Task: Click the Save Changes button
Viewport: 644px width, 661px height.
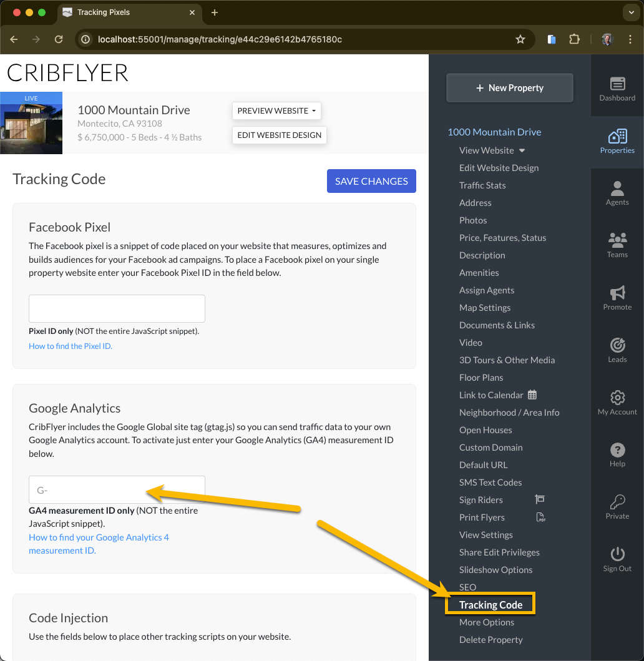Action: pos(371,181)
